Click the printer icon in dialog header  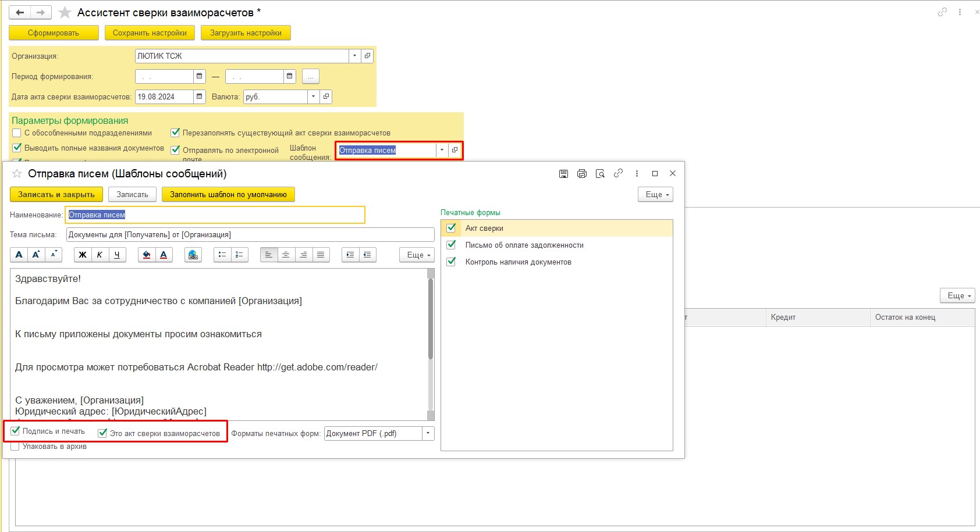point(581,174)
